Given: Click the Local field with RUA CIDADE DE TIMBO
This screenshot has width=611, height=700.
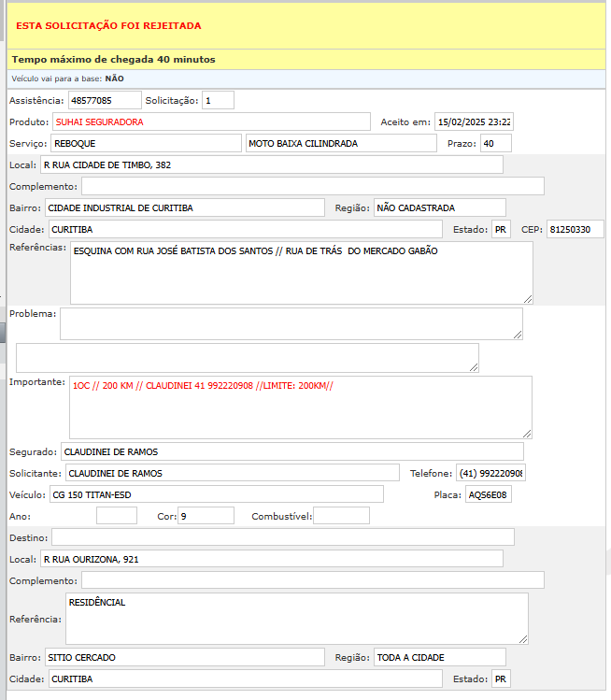Looking at the screenshot, I should (x=271, y=164).
